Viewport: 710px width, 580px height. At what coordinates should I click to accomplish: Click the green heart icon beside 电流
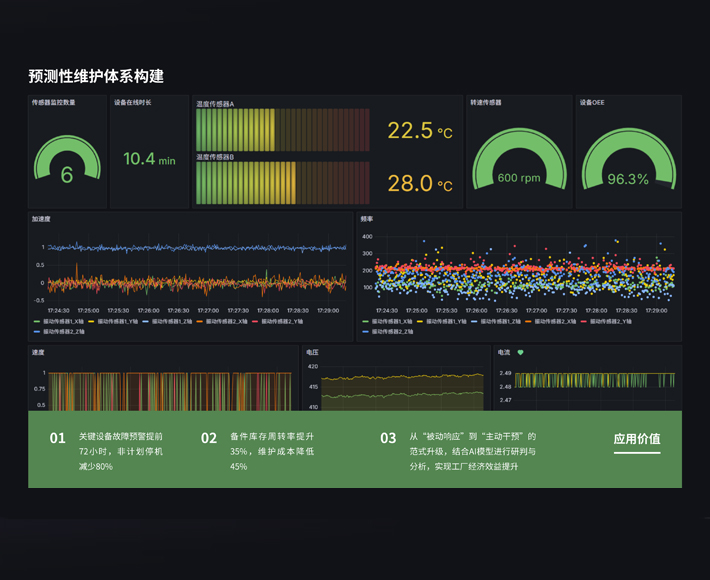[x=520, y=352]
